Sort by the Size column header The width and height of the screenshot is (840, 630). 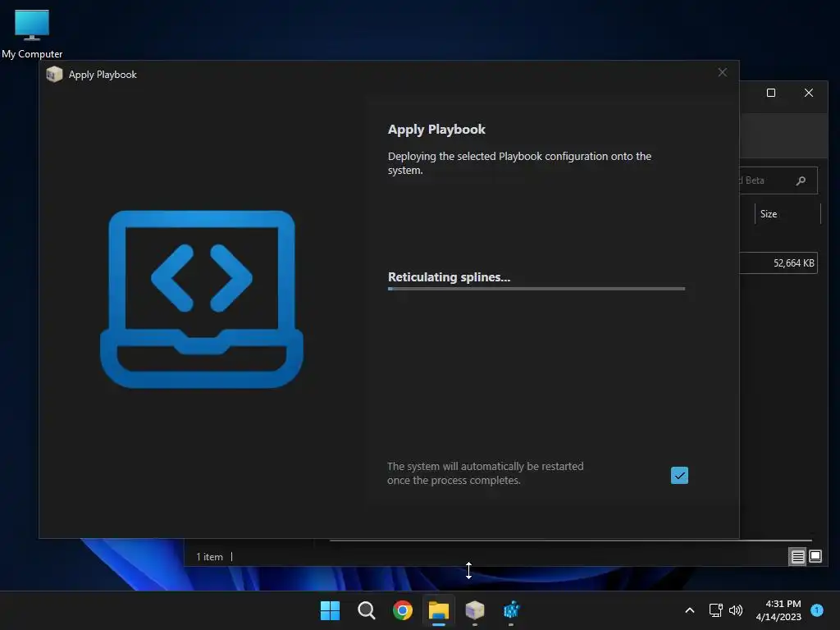point(787,214)
